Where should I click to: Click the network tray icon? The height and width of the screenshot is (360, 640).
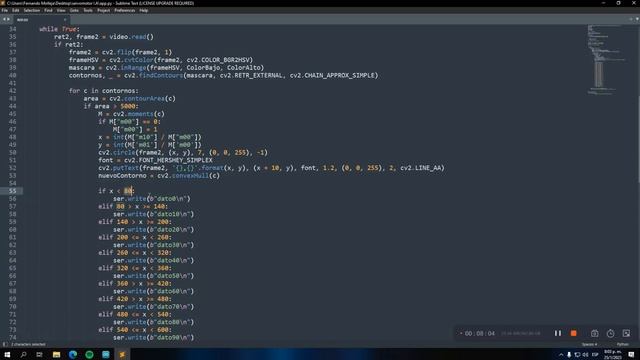[x=577, y=354]
